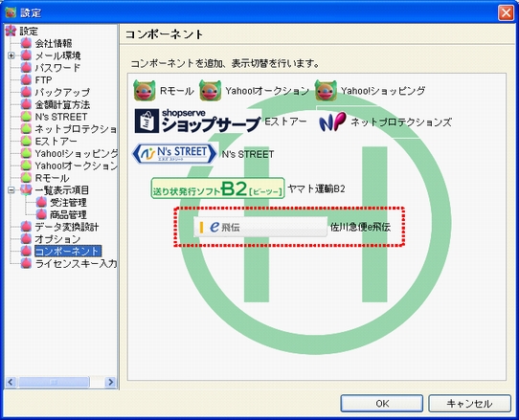
Task: Click the 送り状発行ソフトB2 banner
Action: pyautogui.click(x=217, y=188)
